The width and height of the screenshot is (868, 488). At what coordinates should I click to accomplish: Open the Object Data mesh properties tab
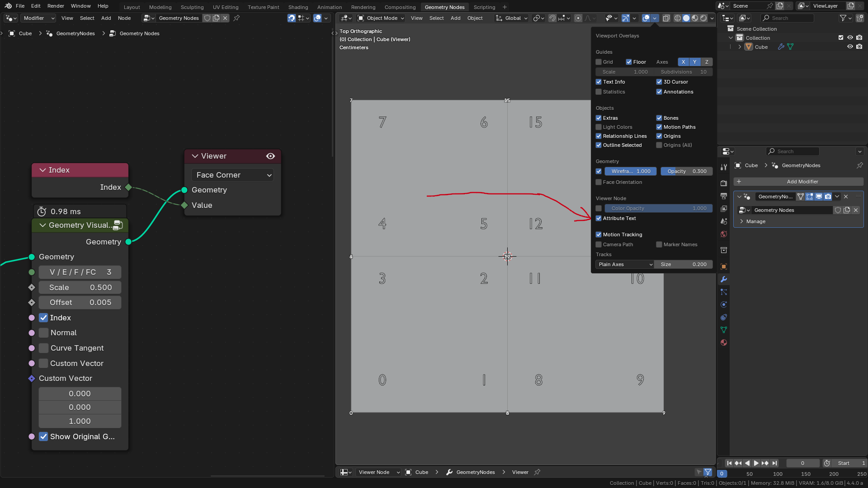[x=724, y=329]
